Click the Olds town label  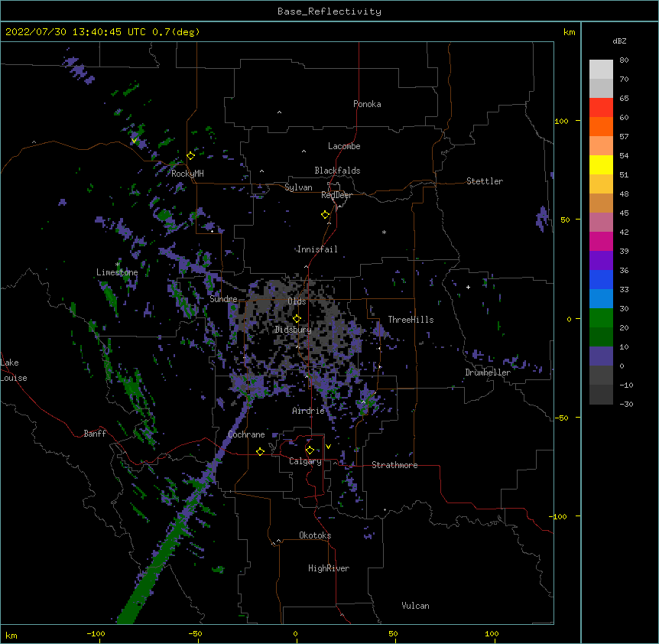coord(297,301)
